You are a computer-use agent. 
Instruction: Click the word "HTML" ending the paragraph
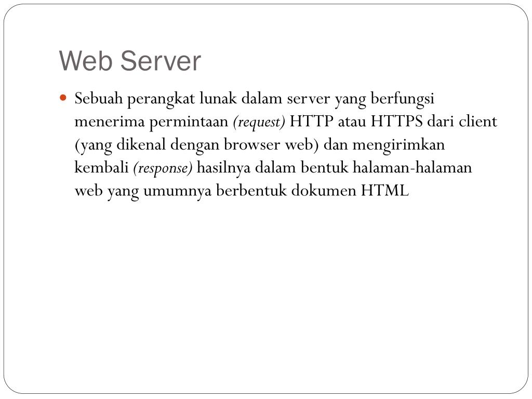pyautogui.click(x=385, y=191)
